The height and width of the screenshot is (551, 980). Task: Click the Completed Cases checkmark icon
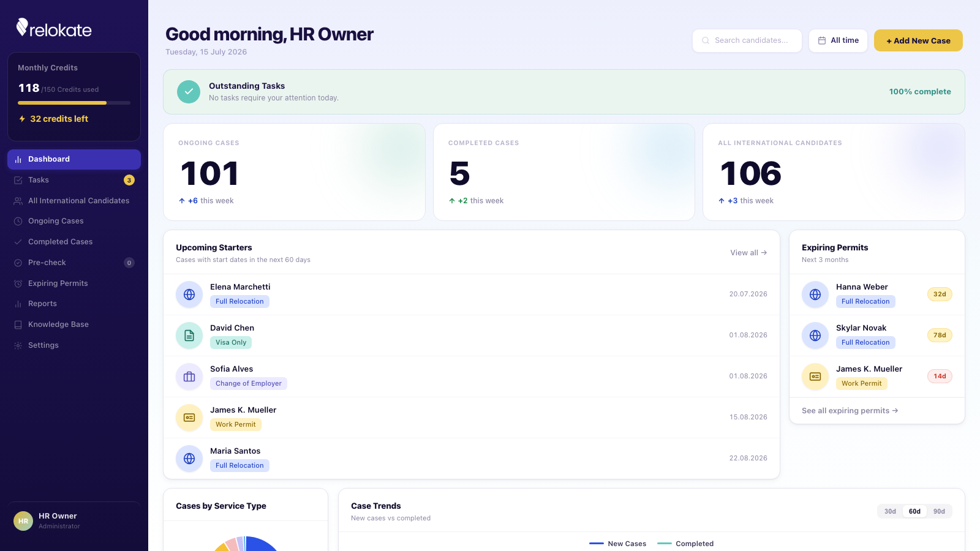(18, 242)
